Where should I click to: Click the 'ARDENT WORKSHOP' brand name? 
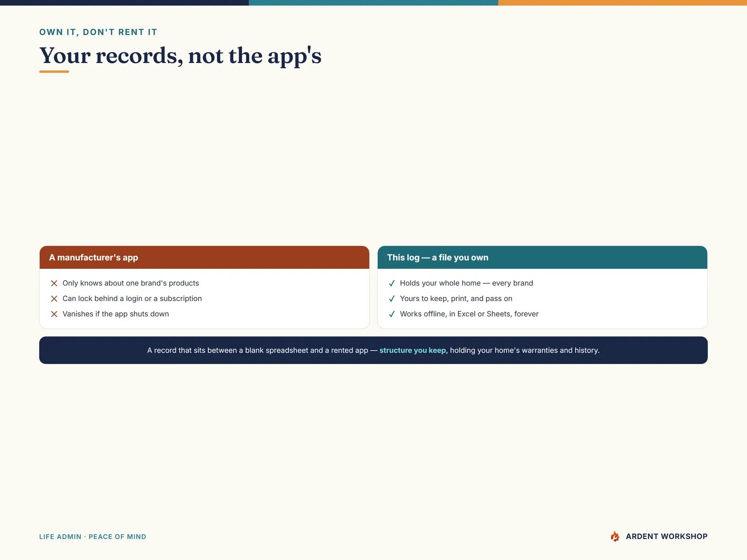[x=667, y=537]
